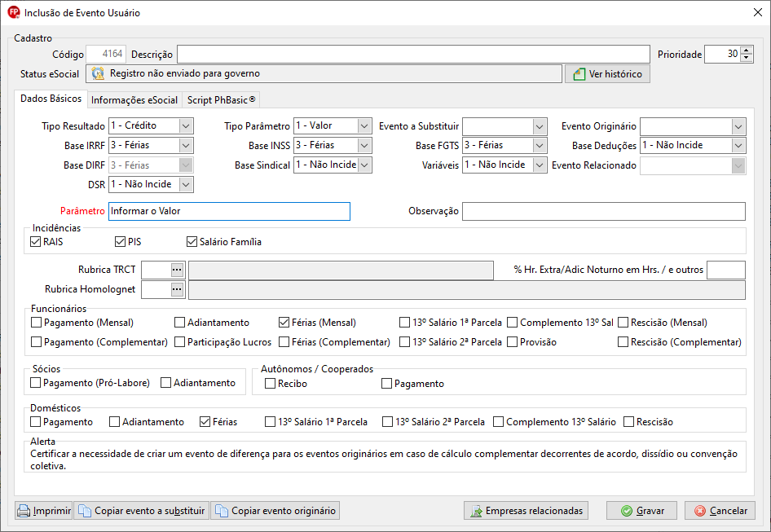771x532 pixels.
Task: Check Domésticos 13º Salário 1ª Parcela
Action: coord(270,422)
